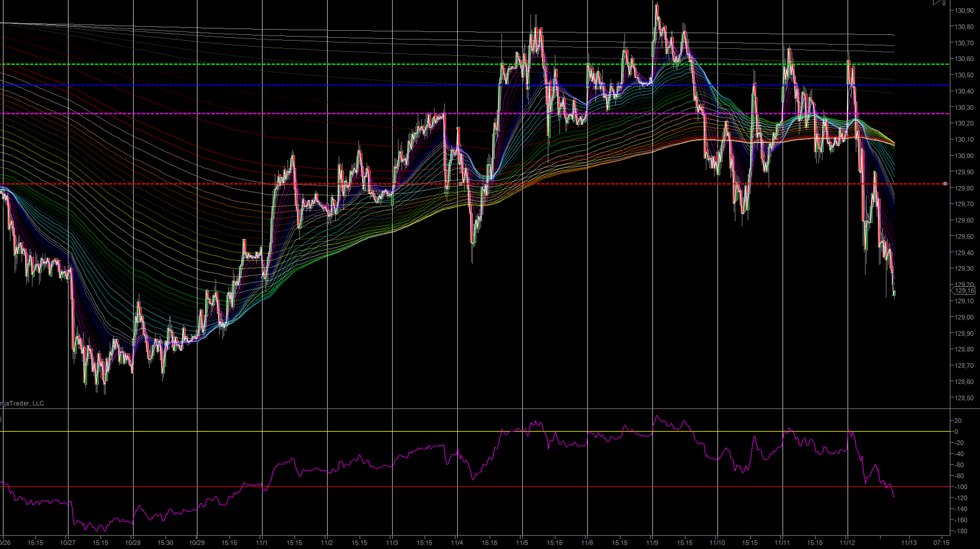The width and height of the screenshot is (980, 549).
Task: Click the -180 indicator scale label
Action: [961, 531]
